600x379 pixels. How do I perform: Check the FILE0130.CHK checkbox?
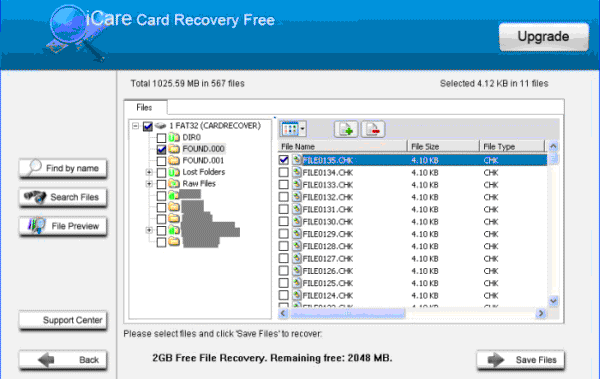click(x=284, y=221)
